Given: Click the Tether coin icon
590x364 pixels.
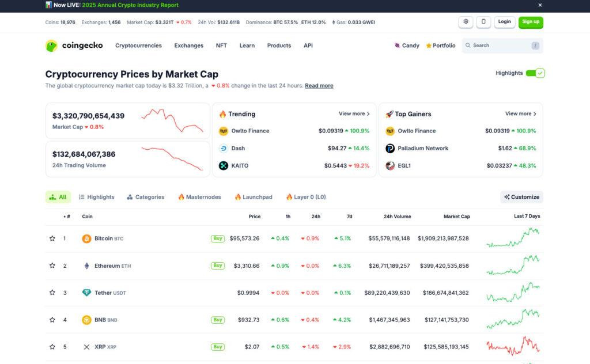Looking at the screenshot, I should [87, 293].
